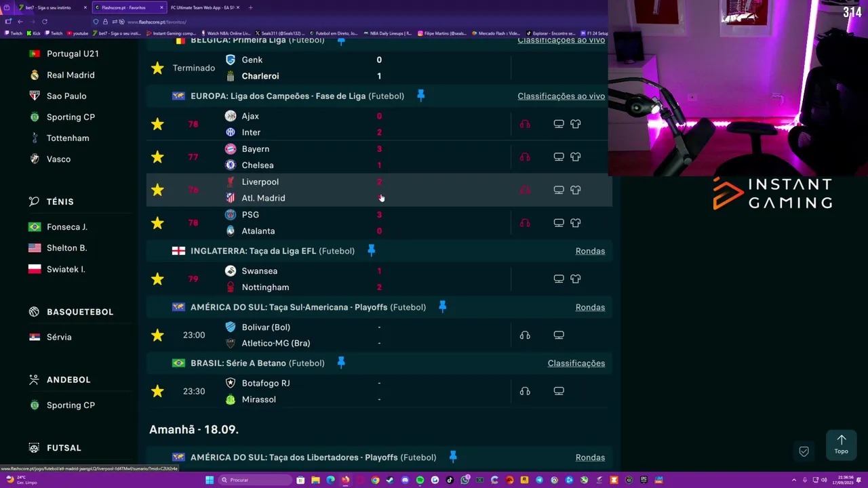The image size is (868, 488).
Task: Open Classificações ao vivo for Liga dos Campeões
Action: pyautogui.click(x=561, y=96)
